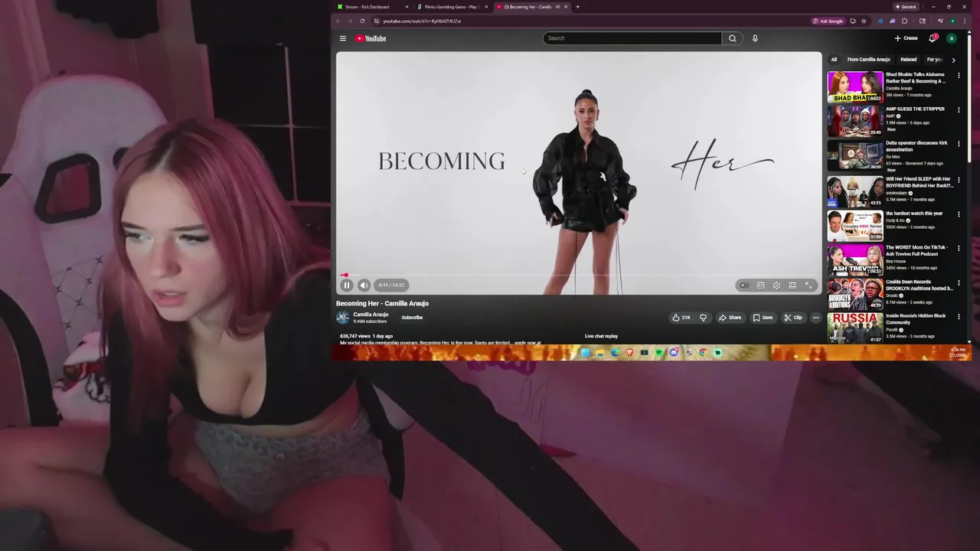Open the Gemini button in browser

pos(906,7)
